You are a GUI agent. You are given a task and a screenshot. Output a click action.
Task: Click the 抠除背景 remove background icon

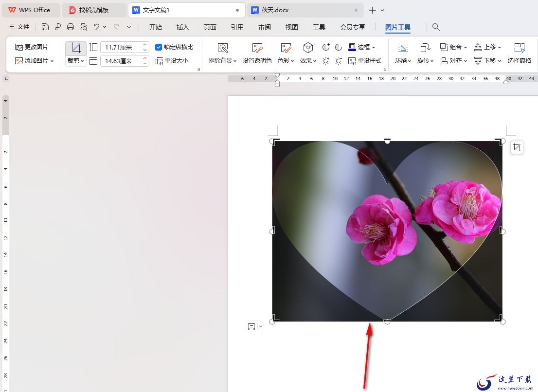223,48
